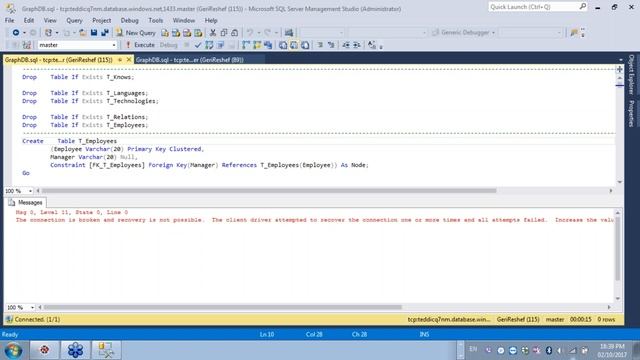Click the Display Estimated Execution Plan icon
The height and width of the screenshot is (360, 640).
(209, 45)
